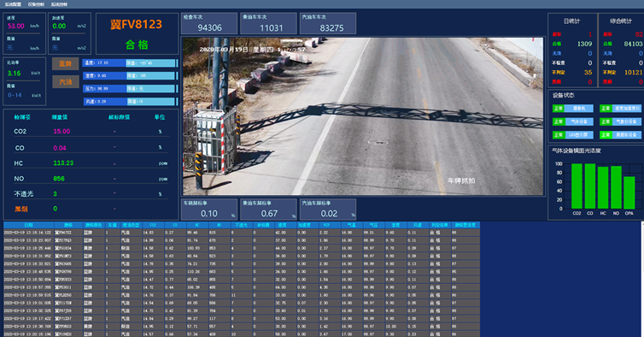Click the 检查车次 94306 counter box
This screenshot has height=337, width=644.
209,23
